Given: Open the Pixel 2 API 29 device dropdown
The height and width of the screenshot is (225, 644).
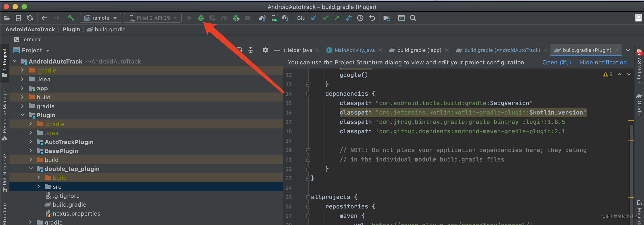Looking at the screenshot, I should pyautogui.click(x=153, y=18).
